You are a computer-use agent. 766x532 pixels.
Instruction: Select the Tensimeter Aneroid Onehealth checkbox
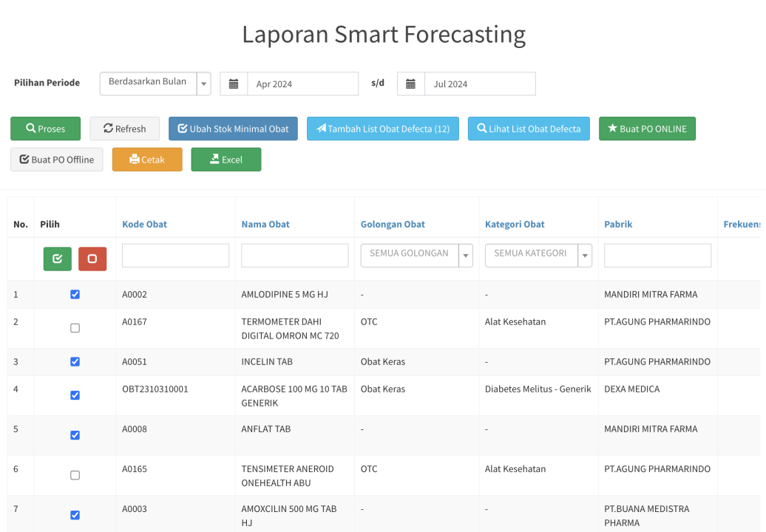(75, 475)
